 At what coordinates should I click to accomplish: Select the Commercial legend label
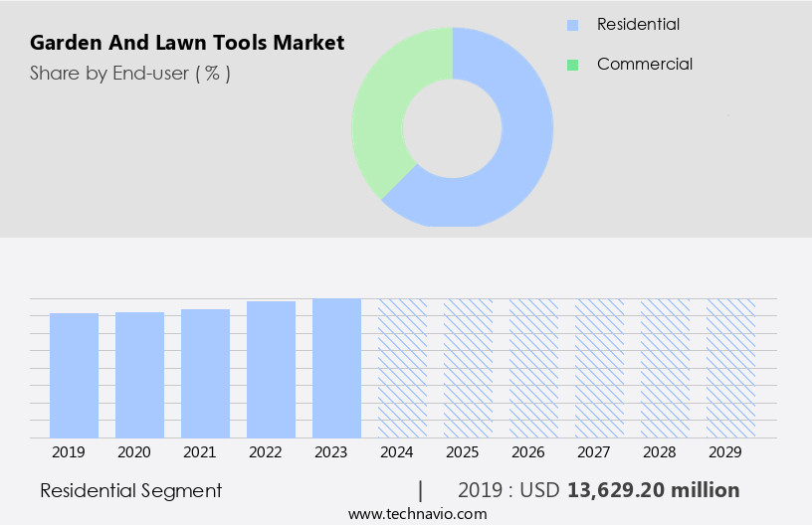click(644, 64)
